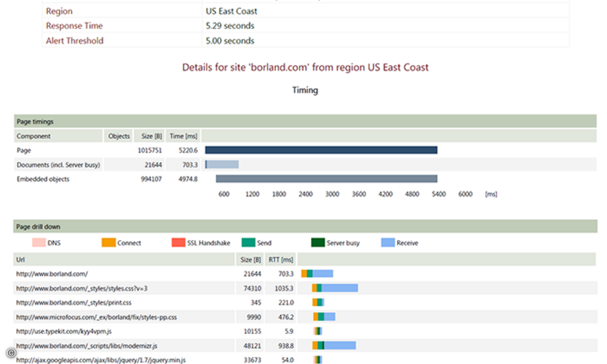
Task: Click the Time [ms] column header
Action: click(183, 136)
